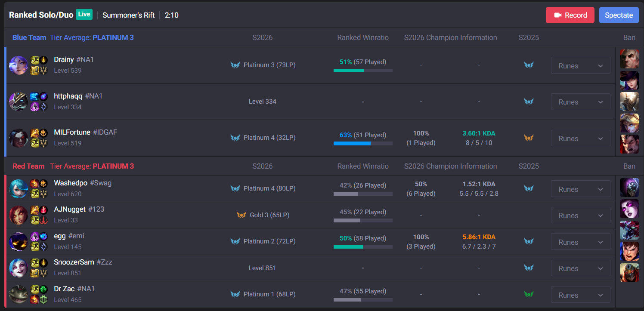
Task: Click the Spectate button
Action: click(619, 15)
